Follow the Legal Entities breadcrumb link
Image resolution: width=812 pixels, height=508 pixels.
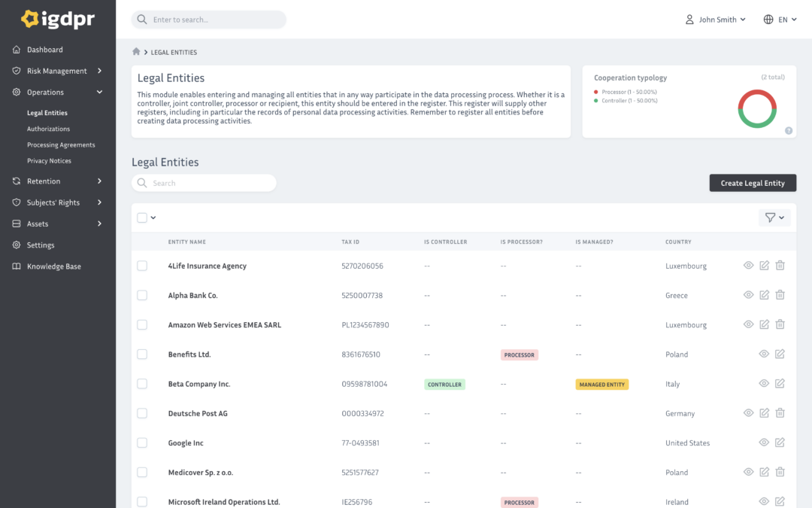coord(174,52)
